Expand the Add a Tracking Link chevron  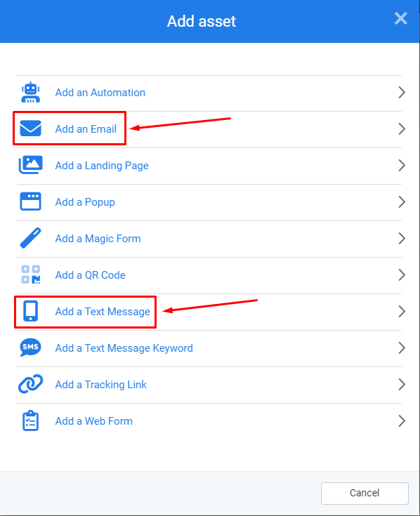click(x=402, y=385)
